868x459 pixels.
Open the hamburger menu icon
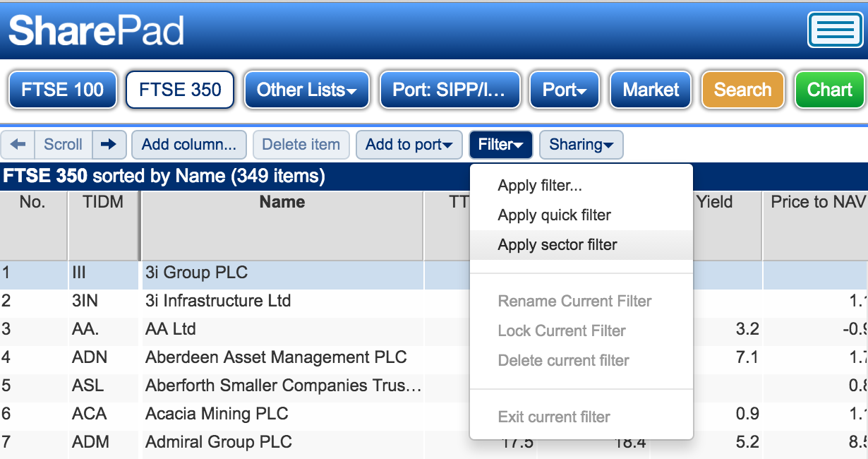click(836, 30)
